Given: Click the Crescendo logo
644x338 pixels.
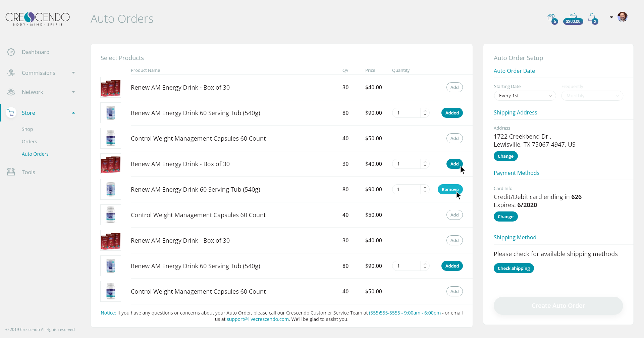Looking at the screenshot, I should click(38, 19).
